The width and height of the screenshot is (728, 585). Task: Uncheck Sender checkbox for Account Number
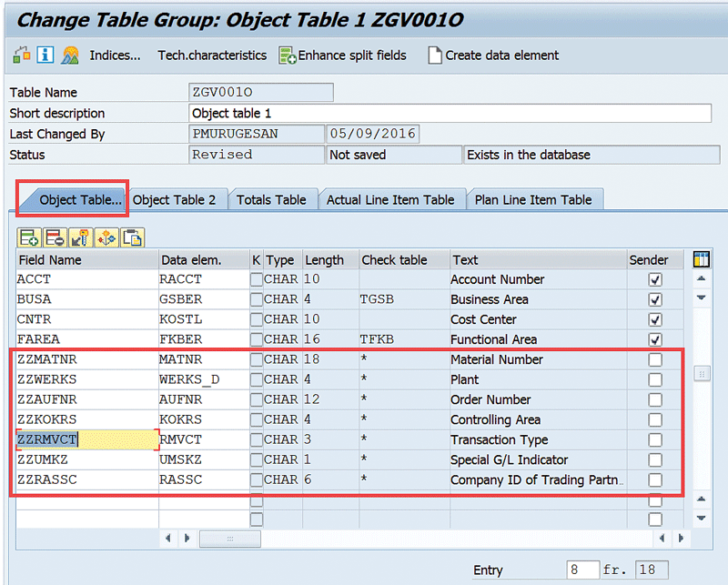click(655, 280)
